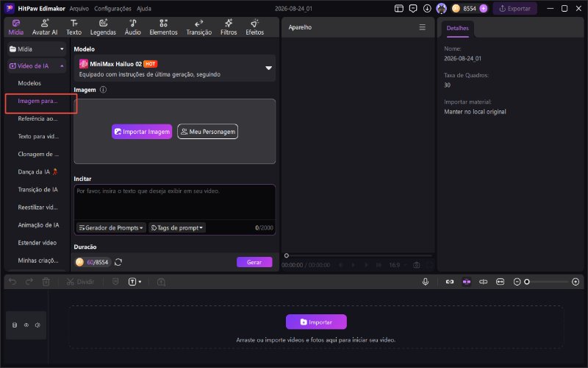Click the redo arrow in timeline toolbar

[29, 282]
